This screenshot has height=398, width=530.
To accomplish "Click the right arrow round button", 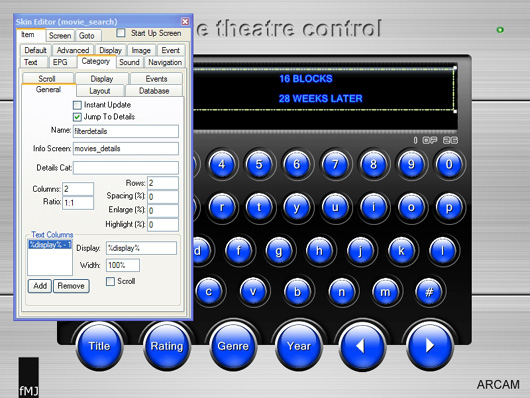I will (430, 346).
